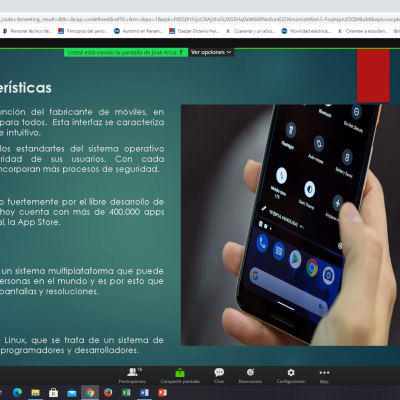This screenshot has width=400, height=400.
Task: Open the Participantes panel in Zoom
Action: [x=132, y=376]
